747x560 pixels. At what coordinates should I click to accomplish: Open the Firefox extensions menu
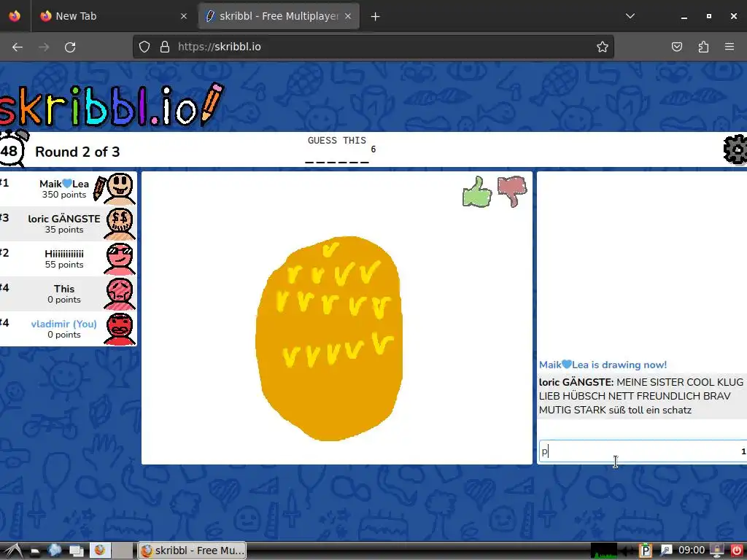[x=703, y=47]
